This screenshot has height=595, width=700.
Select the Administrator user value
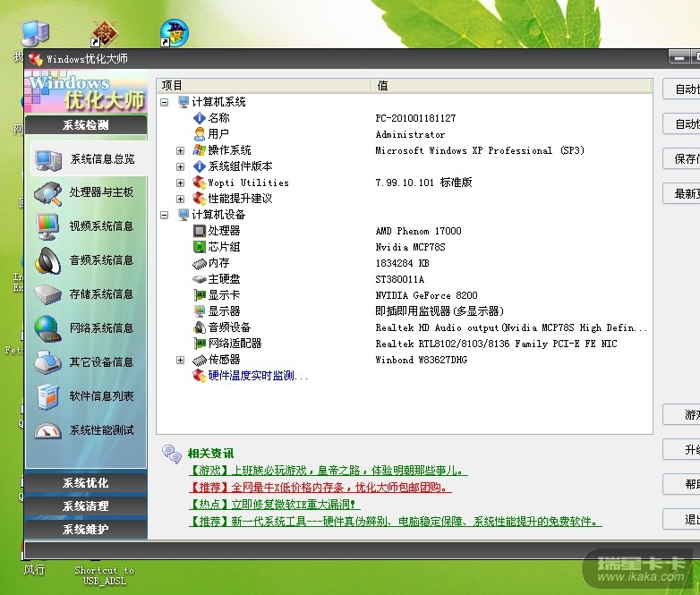[410, 134]
